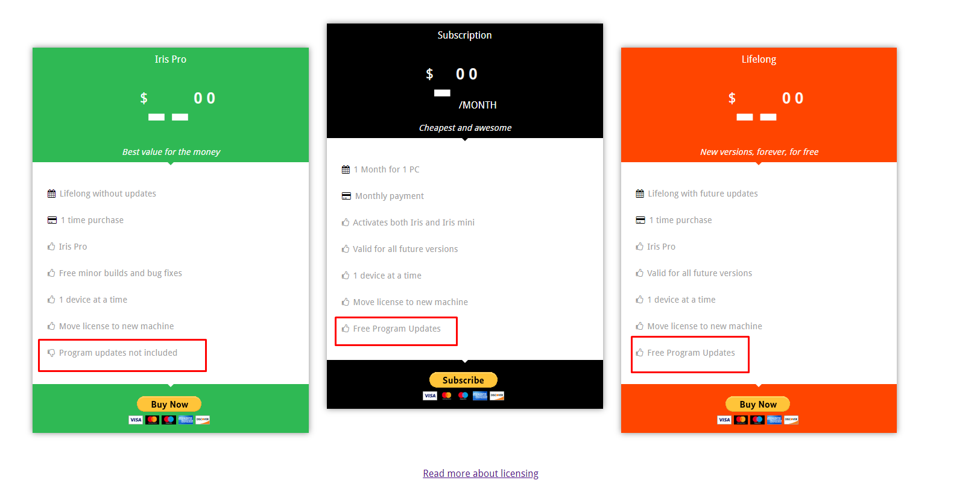The image size is (980, 492).
Task: Click thumbs-up icon next to Activates both Iris
Action: 346,222
